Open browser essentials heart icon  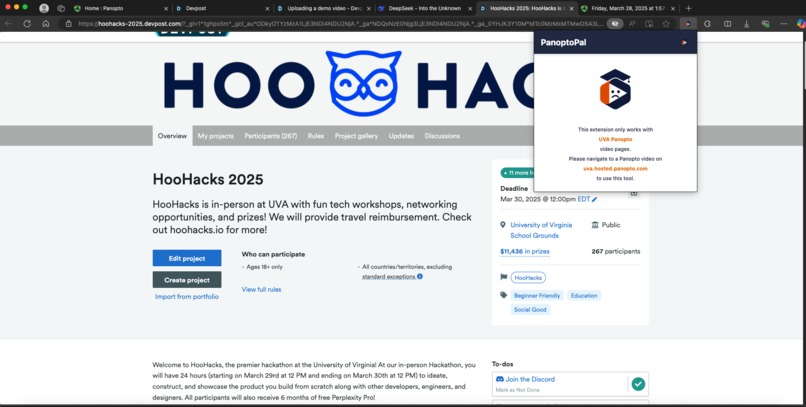pos(765,24)
